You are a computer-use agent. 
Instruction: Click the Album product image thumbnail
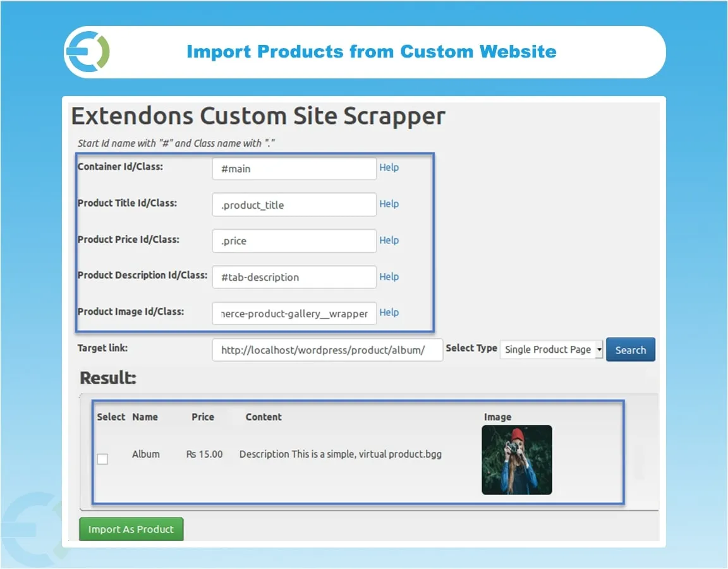[517, 460]
